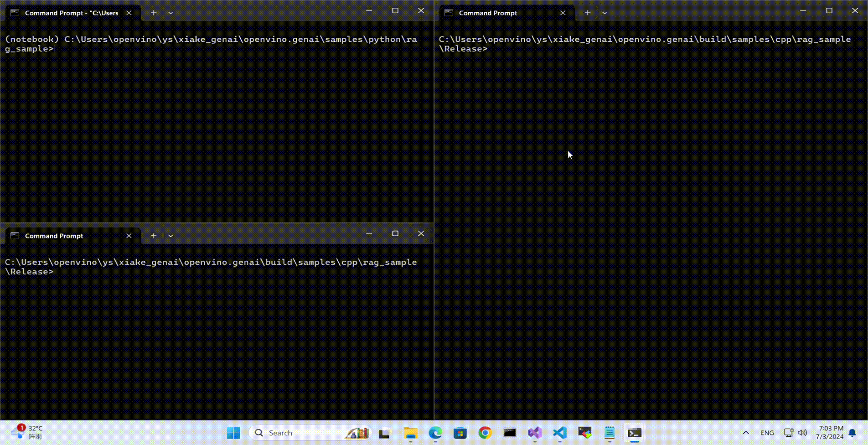Close the right Command Prompt window
Screen dimensions: 868x445
coord(855,10)
